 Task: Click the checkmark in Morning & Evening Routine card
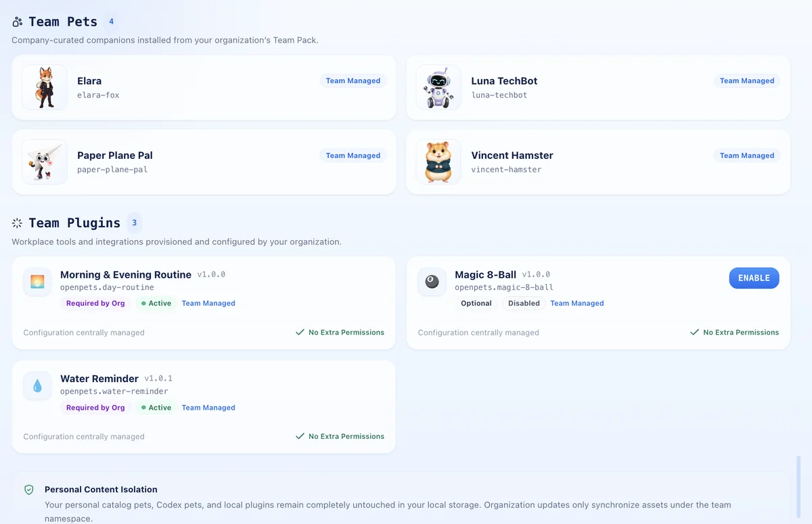point(300,332)
